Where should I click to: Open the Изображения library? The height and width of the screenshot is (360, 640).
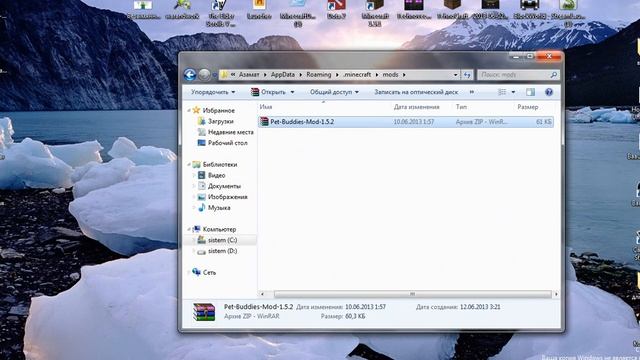pos(227,197)
